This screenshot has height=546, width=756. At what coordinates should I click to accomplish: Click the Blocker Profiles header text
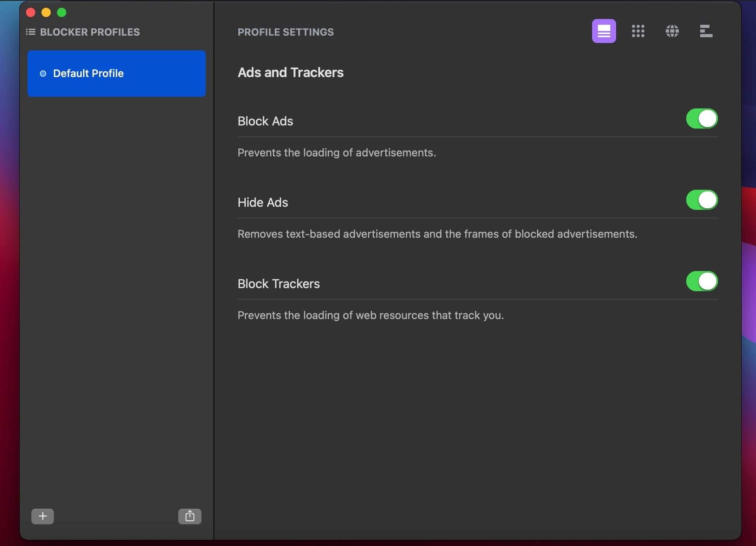90,32
